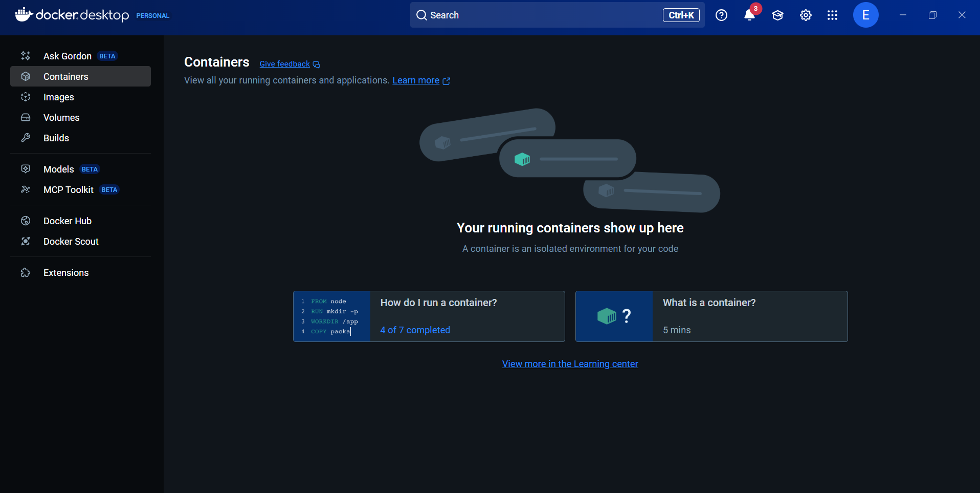The height and width of the screenshot is (493, 980).
Task: Select the Images section in sidebar
Action: (58, 97)
